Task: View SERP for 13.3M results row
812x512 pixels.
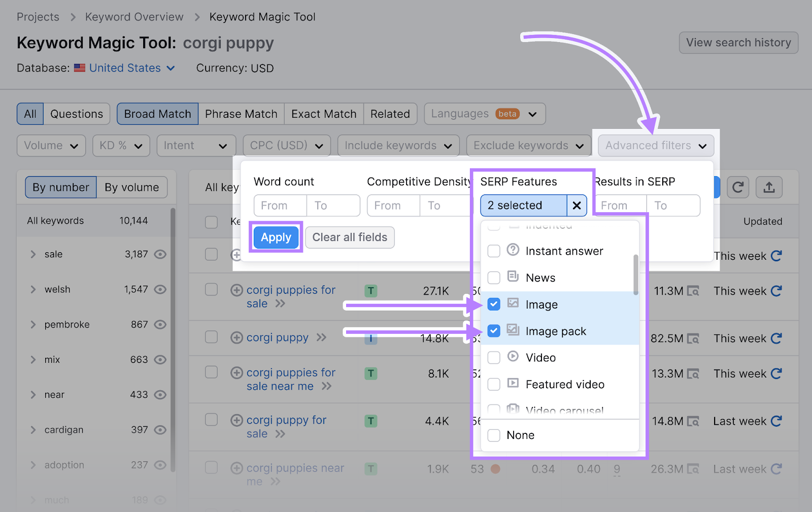Action: [693, 373]
